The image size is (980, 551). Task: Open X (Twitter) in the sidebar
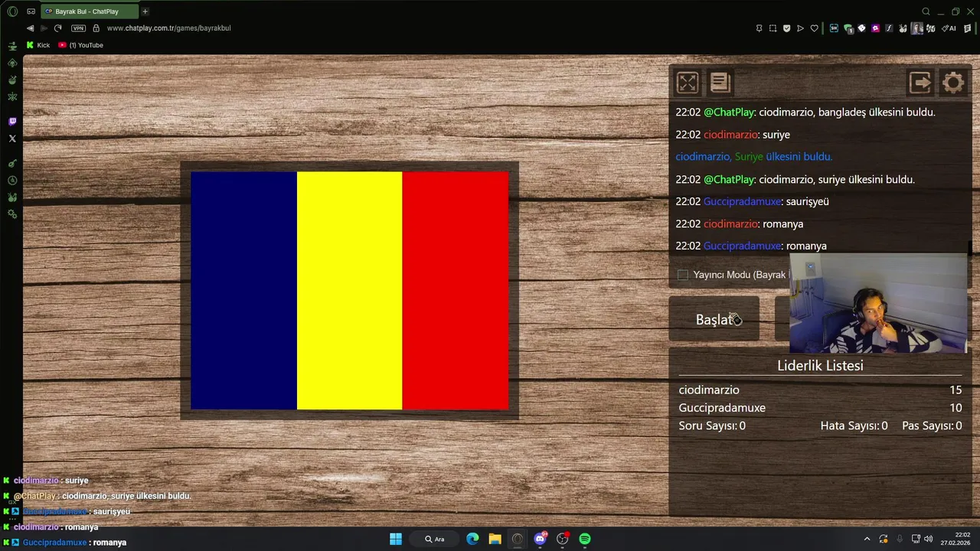tap(12, 139)
